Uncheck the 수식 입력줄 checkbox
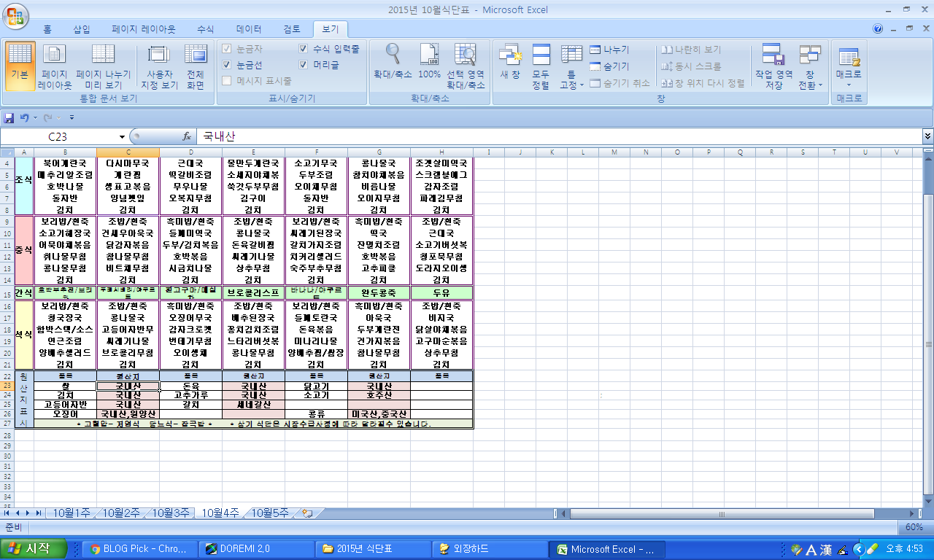Viewport: 934px width, 560px height. [304, 49]
